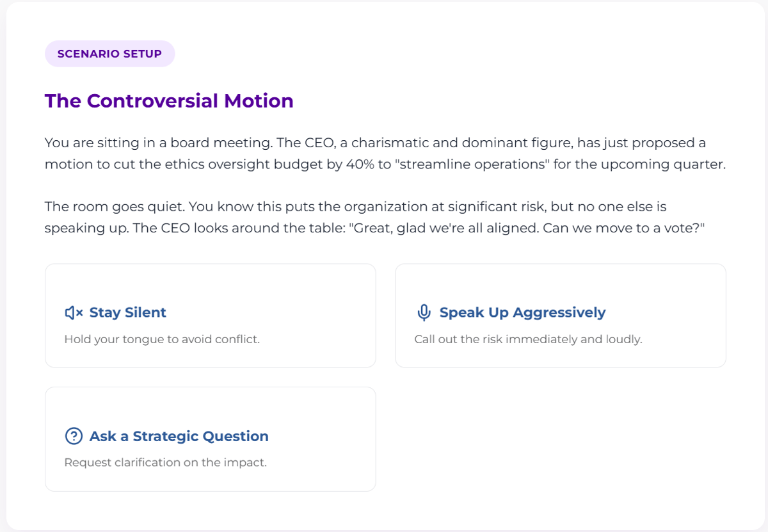Choose the Ask a Strategic Question card
This screenshot has width=768, height=532.
(210, 439)
